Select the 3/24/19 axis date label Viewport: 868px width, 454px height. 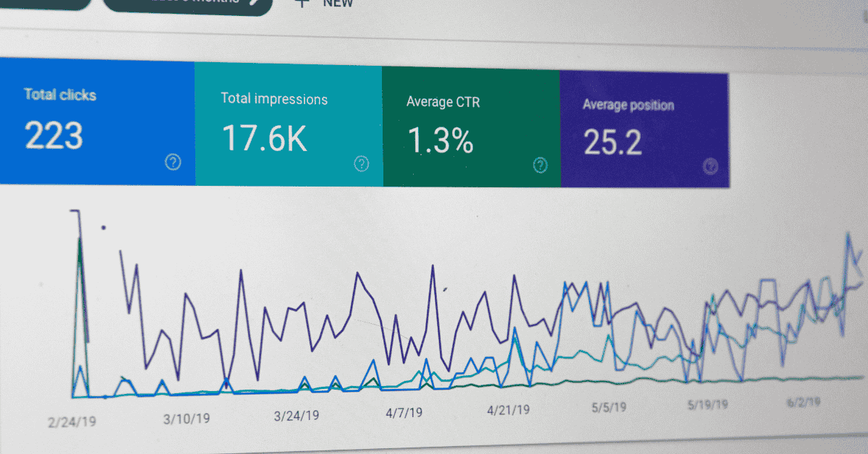click(x=297, y=415)
